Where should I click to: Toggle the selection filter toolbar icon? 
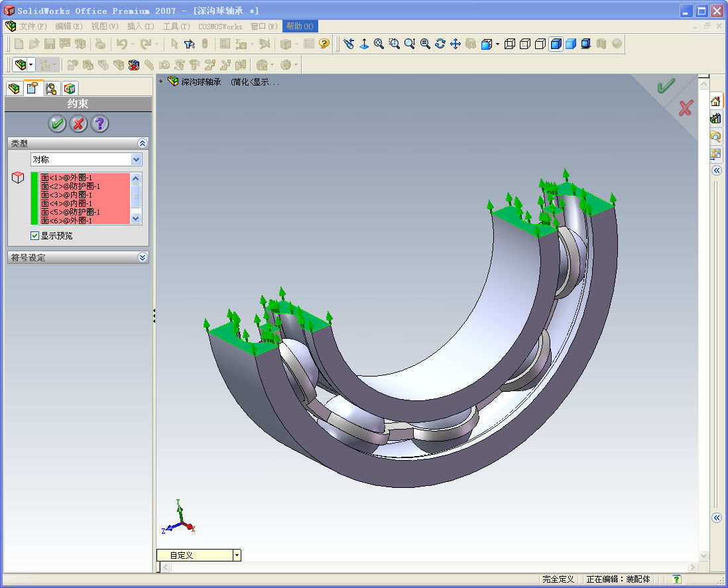pyautogui.click(x=189, y=44)
